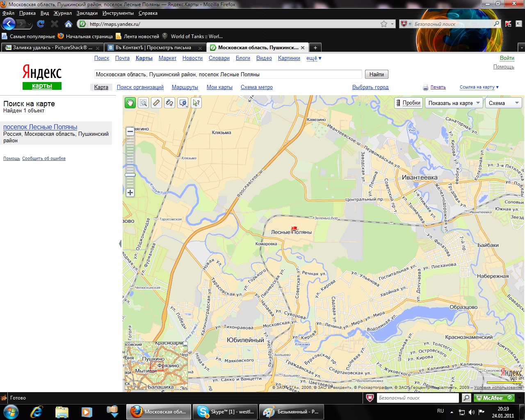Image resolution: width=525 pixels, height=420 pixels.
Task: Open the list-all-tabs dropdown
Action: pos(522,48)
